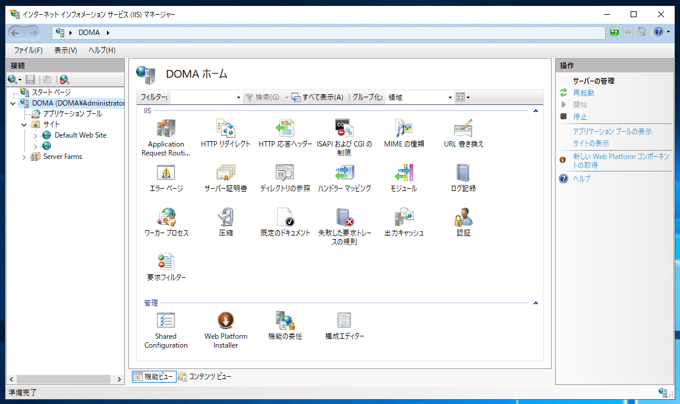Open 圧縮 feature icon
The image size is (680, 404).
click(226, 217)
